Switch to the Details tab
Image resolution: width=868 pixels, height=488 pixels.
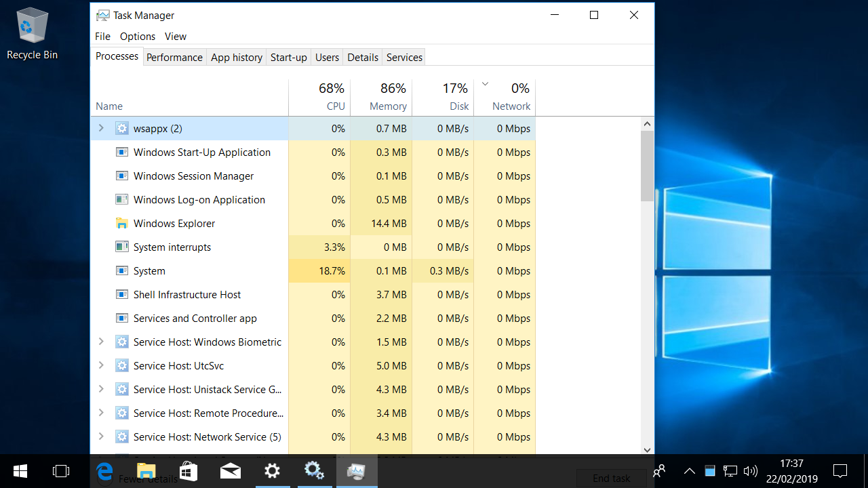coord(363,58)
